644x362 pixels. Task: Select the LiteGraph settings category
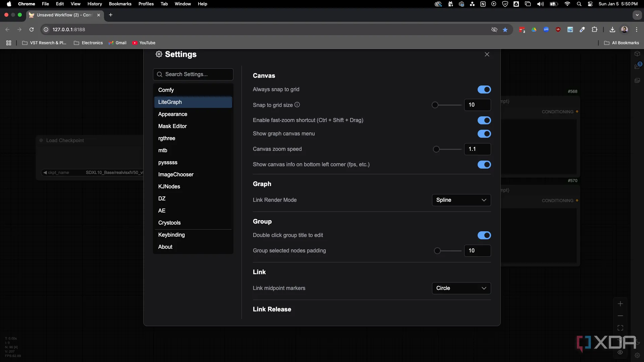[193, 102]
